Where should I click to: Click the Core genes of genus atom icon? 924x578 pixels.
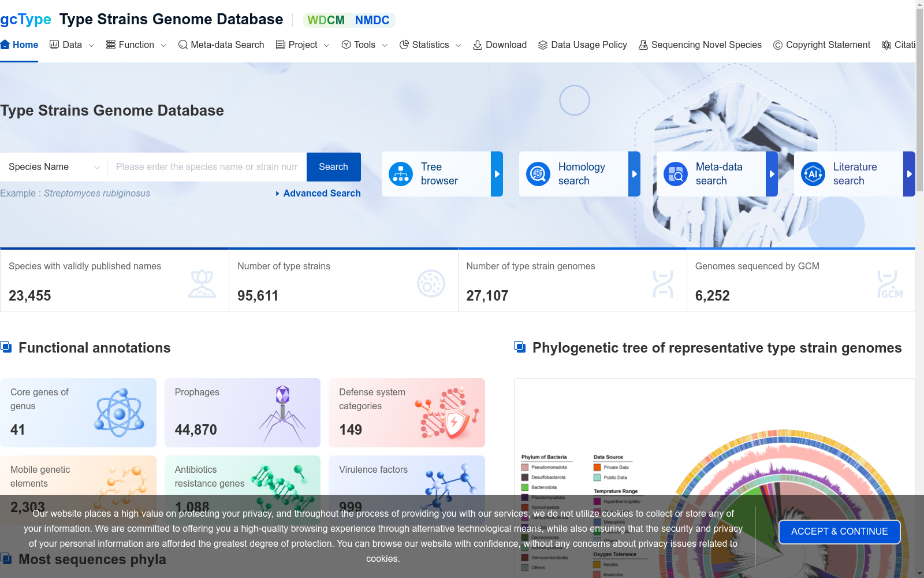[120, 413]
